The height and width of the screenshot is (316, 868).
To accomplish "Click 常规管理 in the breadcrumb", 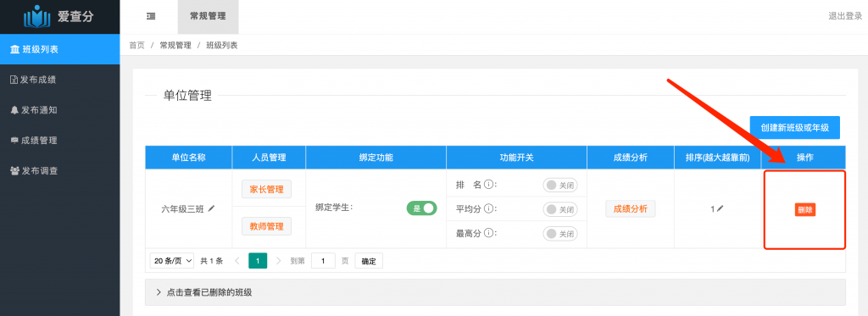I will point(175,46).
